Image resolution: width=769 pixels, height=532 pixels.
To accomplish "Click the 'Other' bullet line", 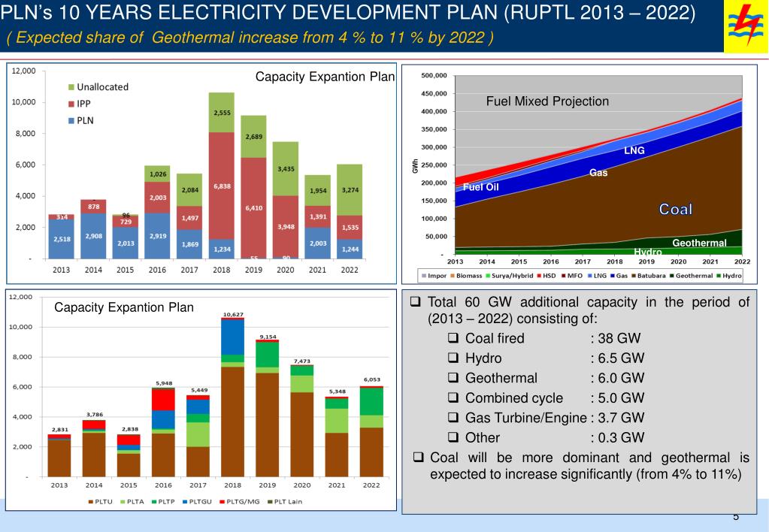I will point(546,437).
